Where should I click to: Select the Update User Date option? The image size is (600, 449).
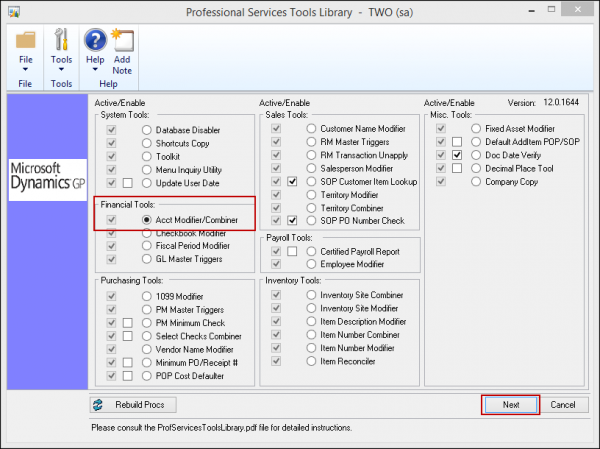147,183
